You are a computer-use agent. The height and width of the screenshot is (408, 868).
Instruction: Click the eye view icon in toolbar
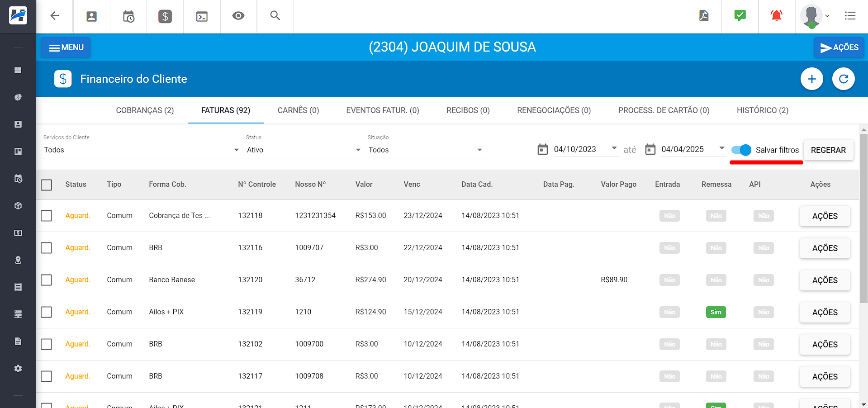pos(238,16)
